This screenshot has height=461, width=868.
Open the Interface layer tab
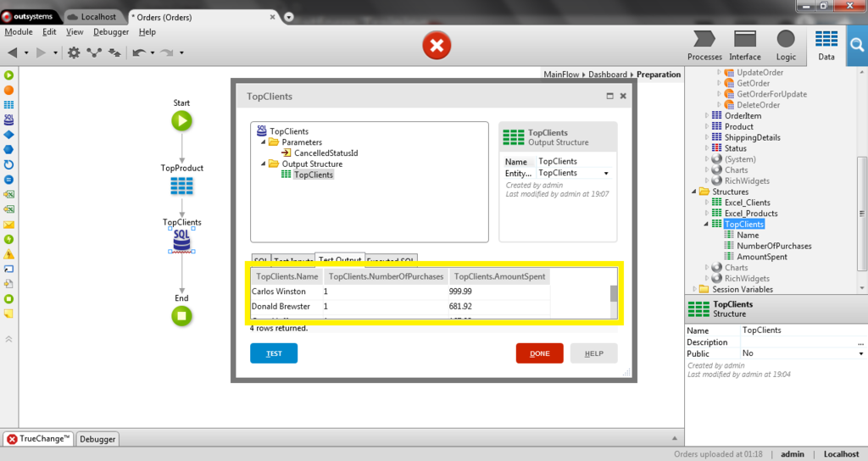[x=744, y=46]
